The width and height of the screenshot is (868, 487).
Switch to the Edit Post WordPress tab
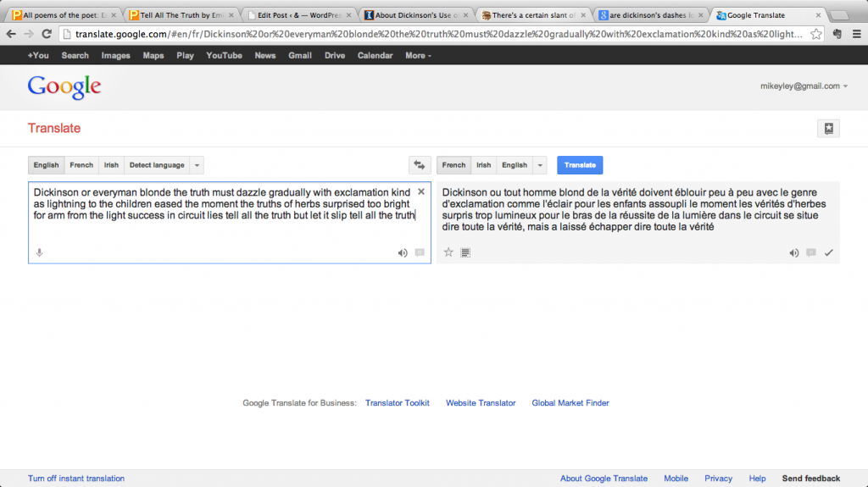click(x=299, y=15)
